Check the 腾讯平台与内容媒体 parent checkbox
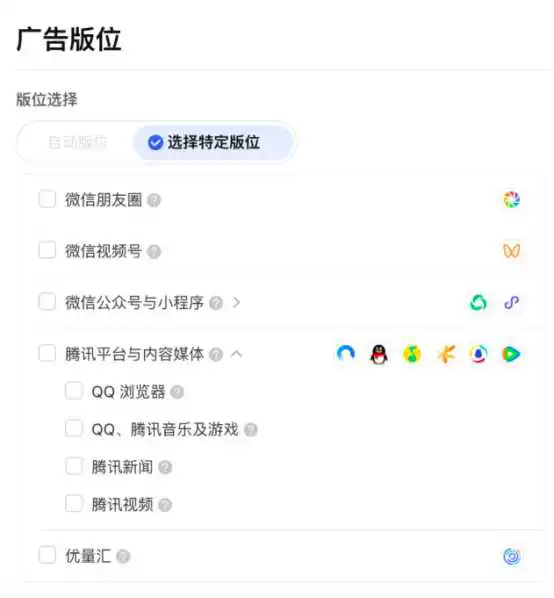This screenshot has width=554, height=598. pos(47,353)
